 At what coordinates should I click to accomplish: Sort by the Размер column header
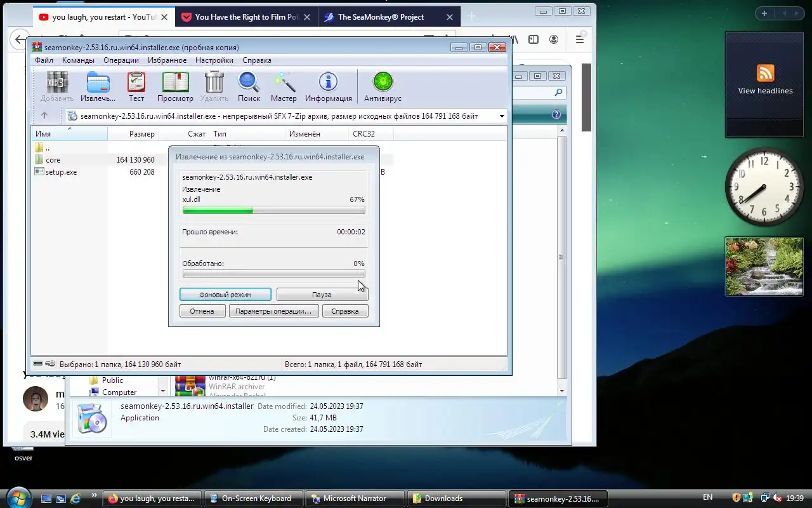(x=133, y=134)
